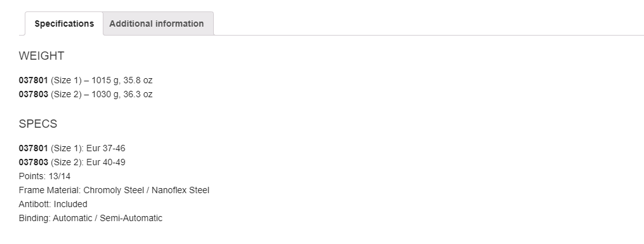This screenshot has height=244, width=644.
Task: Click the 1030 g, 36.3 oz weight text
Action: click(122, 94)
